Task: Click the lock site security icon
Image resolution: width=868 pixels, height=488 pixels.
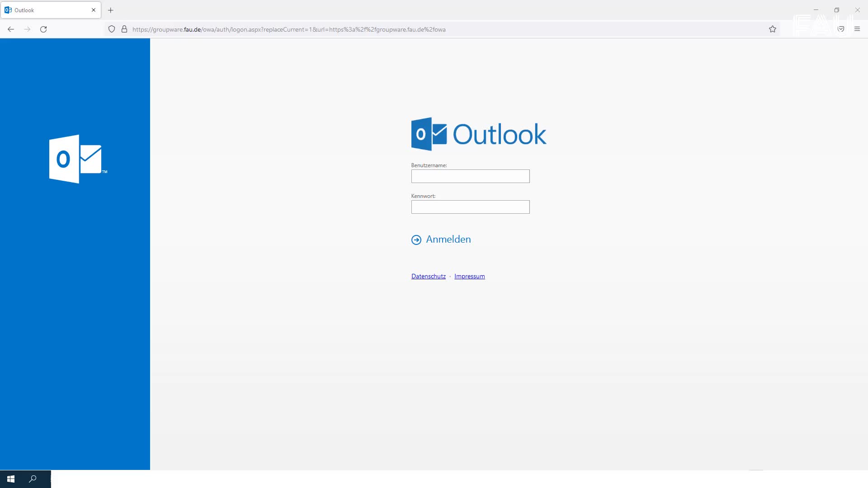Action: point(124,29)
